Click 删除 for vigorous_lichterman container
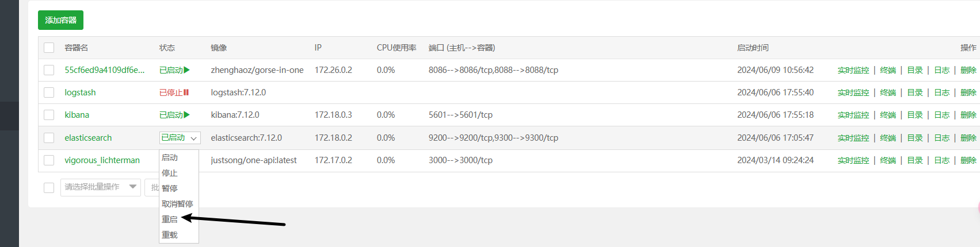The image size is (980, 247). tap(968, 160)
